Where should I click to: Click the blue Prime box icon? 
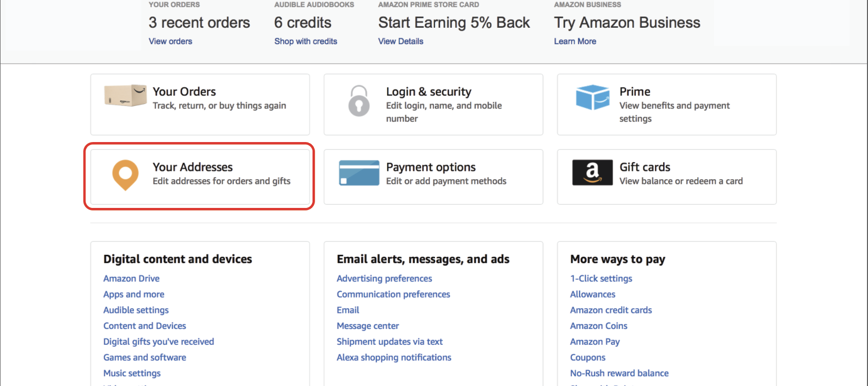coord(593,97)
